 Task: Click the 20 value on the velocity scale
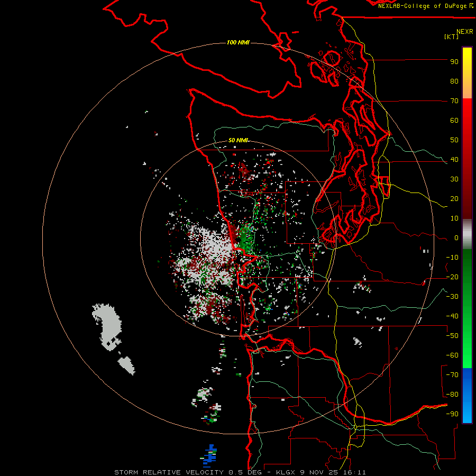[454, 199]
